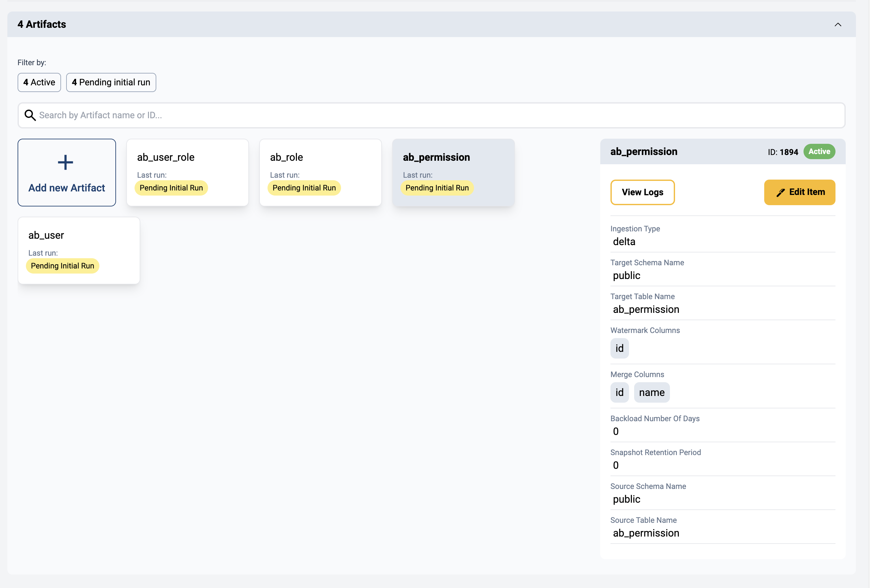Image resolution: width=870 pixels, height=588 pixels.
Task: Click the Watermark Columns label
Action: (x=645, y=330)
